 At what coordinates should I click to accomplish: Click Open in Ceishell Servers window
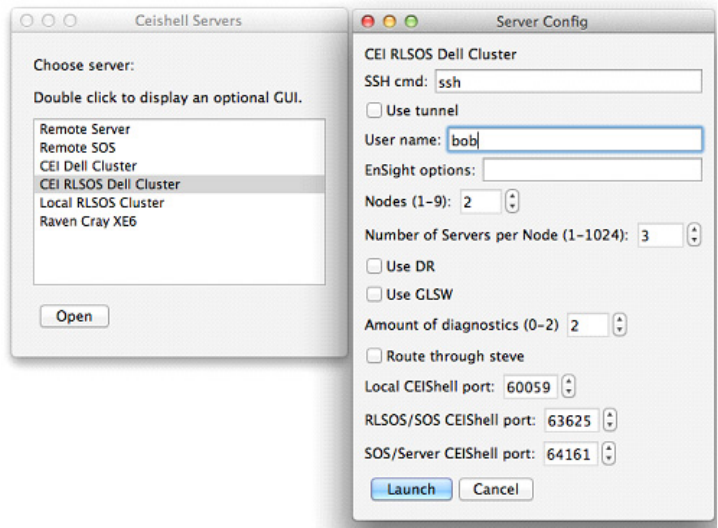coord(74,316)
